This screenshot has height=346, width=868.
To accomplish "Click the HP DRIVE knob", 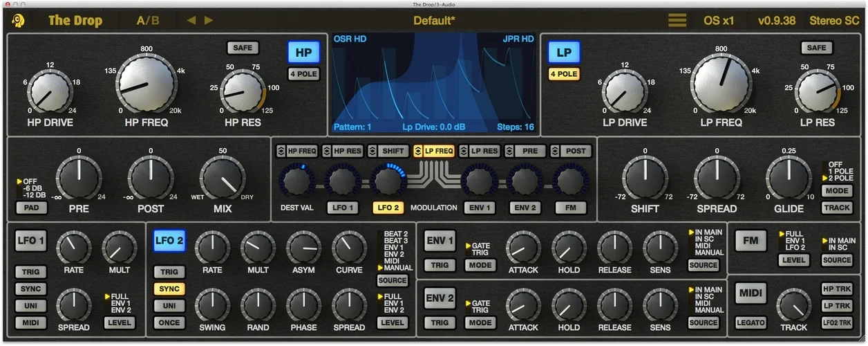I will click(50, 91).
